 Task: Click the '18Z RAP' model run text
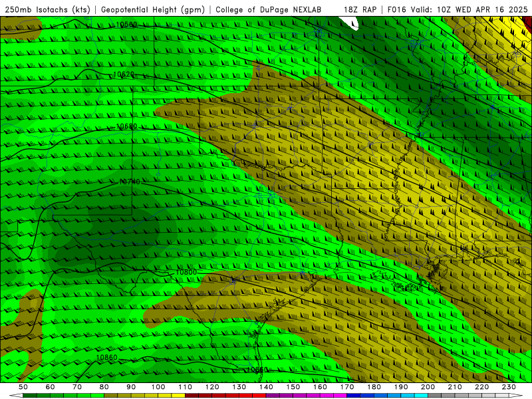[x=360, y=10]
